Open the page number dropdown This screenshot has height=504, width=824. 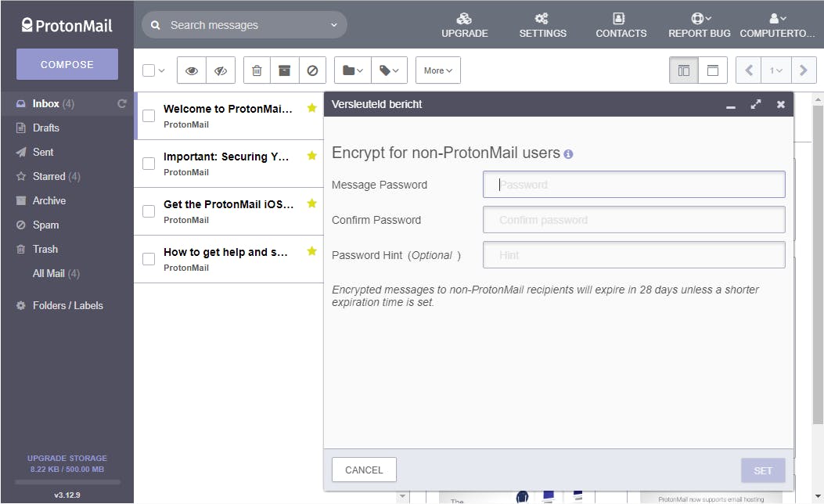pos(776,70)
